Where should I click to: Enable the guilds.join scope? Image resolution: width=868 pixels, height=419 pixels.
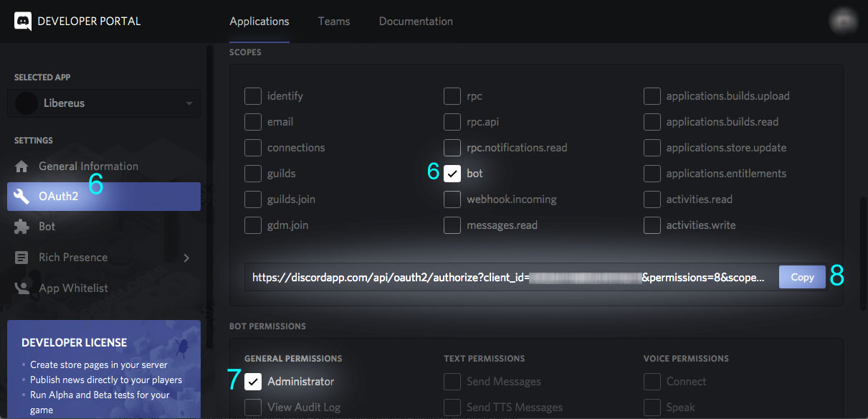point(253,199)
